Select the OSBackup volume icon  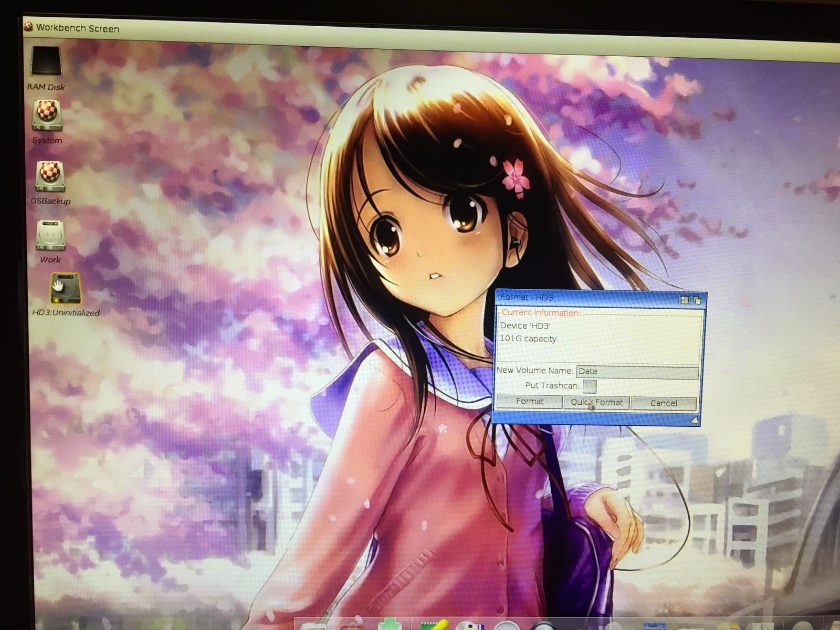click(x=50, y=176)
